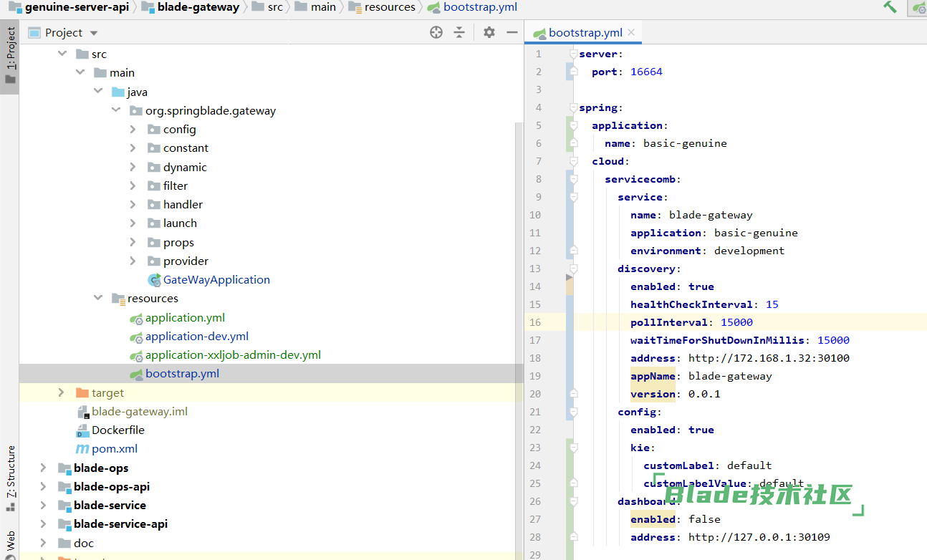Collapse the main folder

tap(80, 72)
